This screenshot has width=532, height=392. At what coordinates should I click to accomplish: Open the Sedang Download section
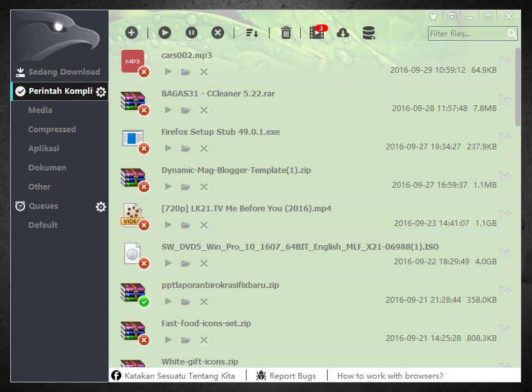(x=59, y=72)
